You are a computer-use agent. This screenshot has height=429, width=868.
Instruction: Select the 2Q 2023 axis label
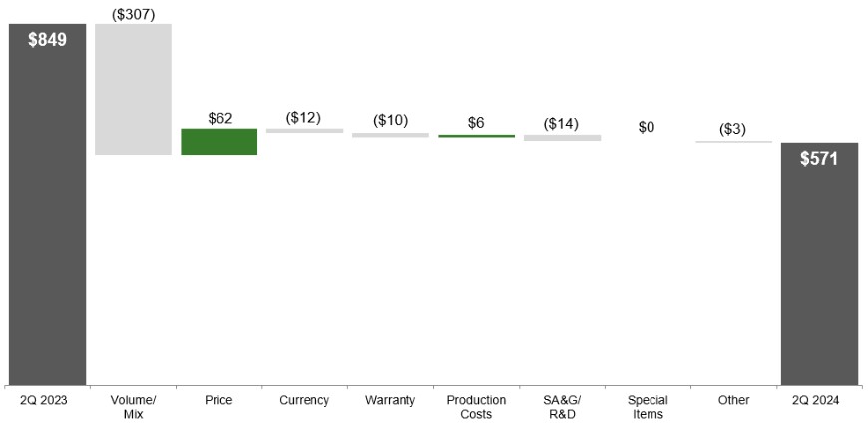pos(47,400)
